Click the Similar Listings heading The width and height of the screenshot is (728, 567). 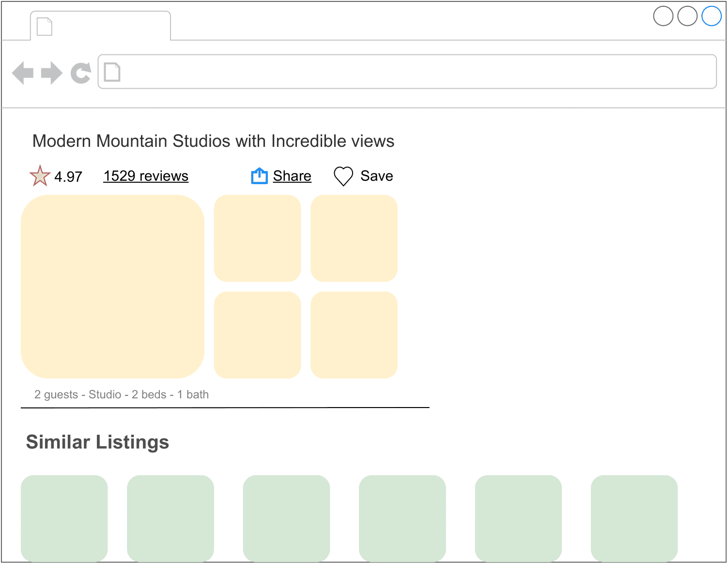point(97,442)
